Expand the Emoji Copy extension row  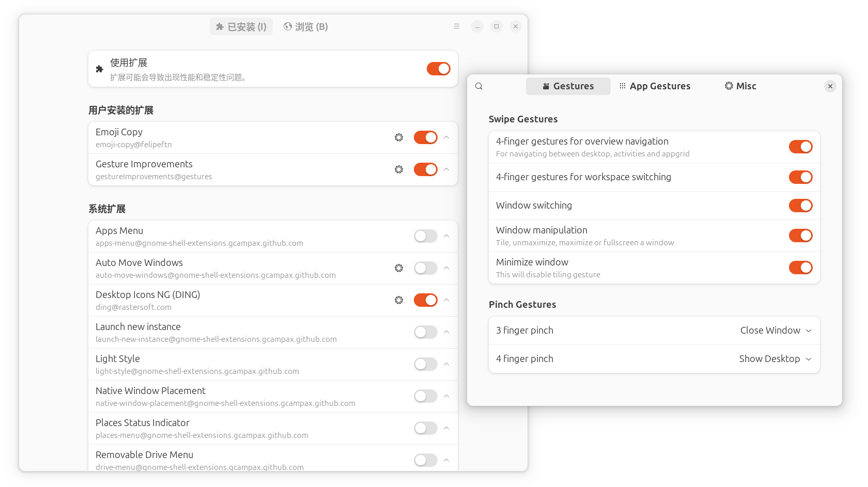click(446, 137)
